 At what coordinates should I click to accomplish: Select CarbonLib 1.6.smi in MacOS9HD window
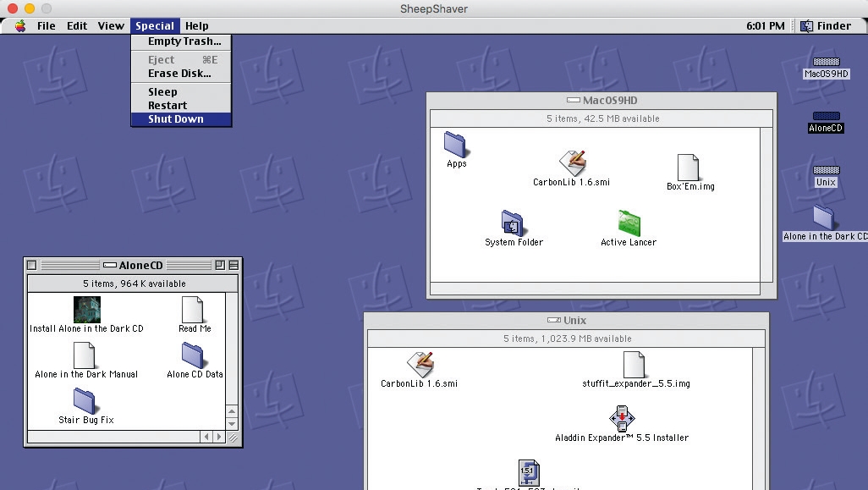(573, 162)
